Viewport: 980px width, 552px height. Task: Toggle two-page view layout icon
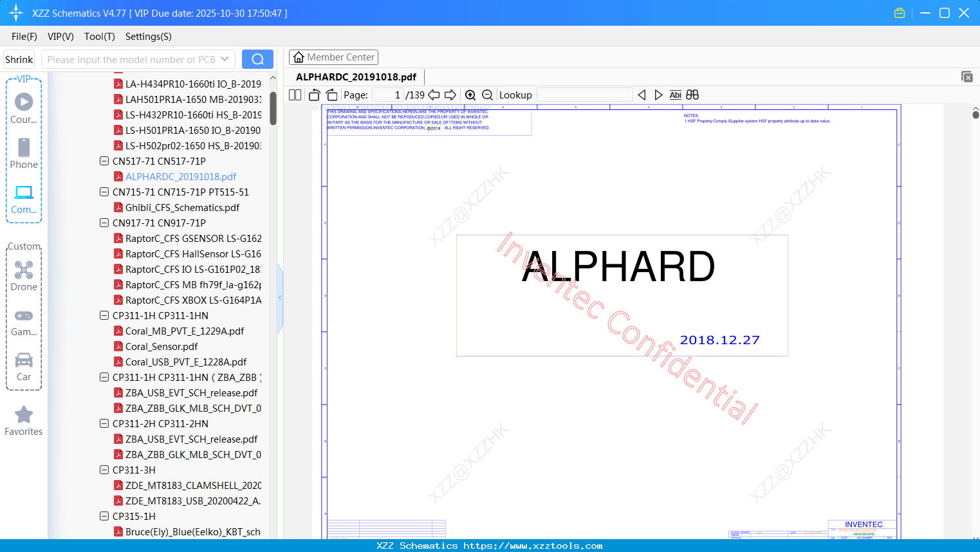coord(295,95)
